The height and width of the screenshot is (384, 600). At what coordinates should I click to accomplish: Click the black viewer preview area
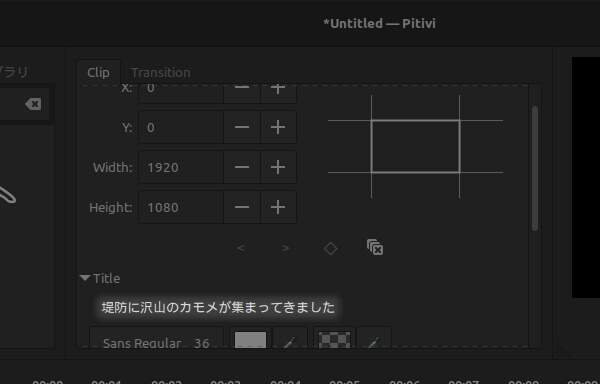point(586,177)
